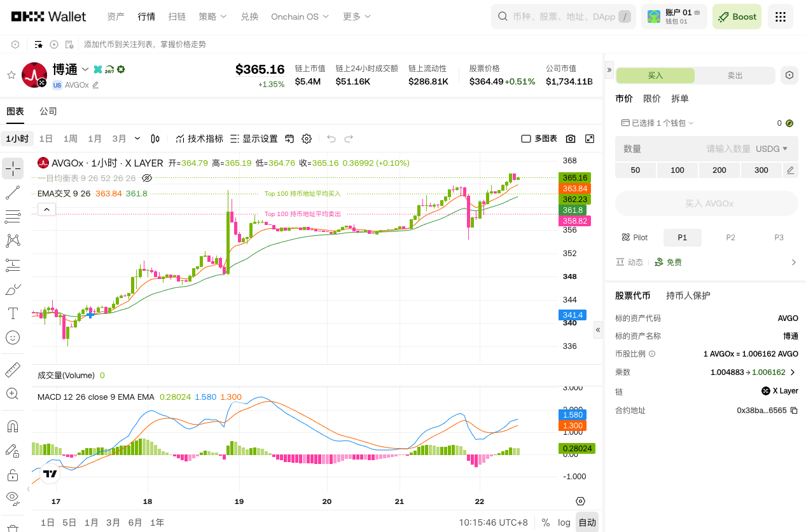Switch to the 卖出 sell tab
This screenshot has height=532, width=806.
tap(735, 75)
